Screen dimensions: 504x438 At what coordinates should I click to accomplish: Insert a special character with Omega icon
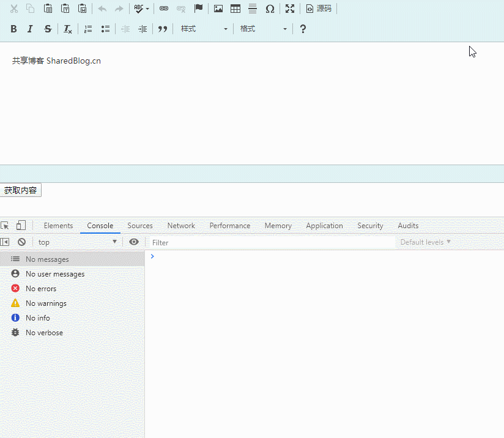(270, 9)
